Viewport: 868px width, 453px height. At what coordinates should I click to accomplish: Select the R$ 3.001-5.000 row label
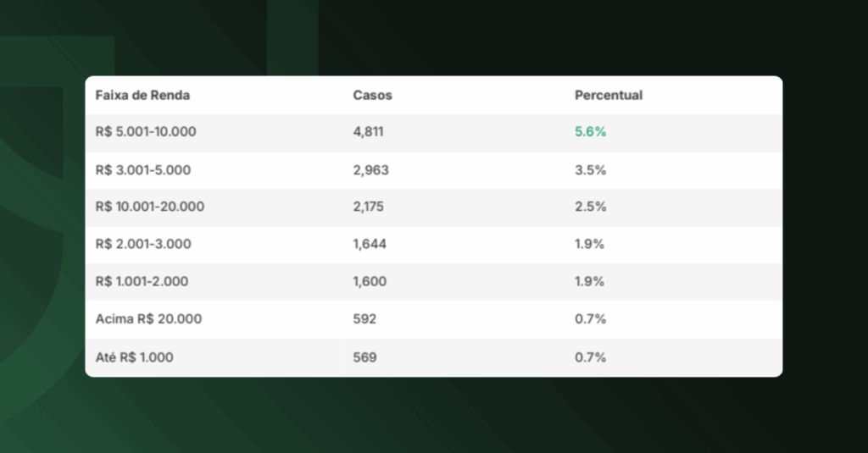coord(142,170)
